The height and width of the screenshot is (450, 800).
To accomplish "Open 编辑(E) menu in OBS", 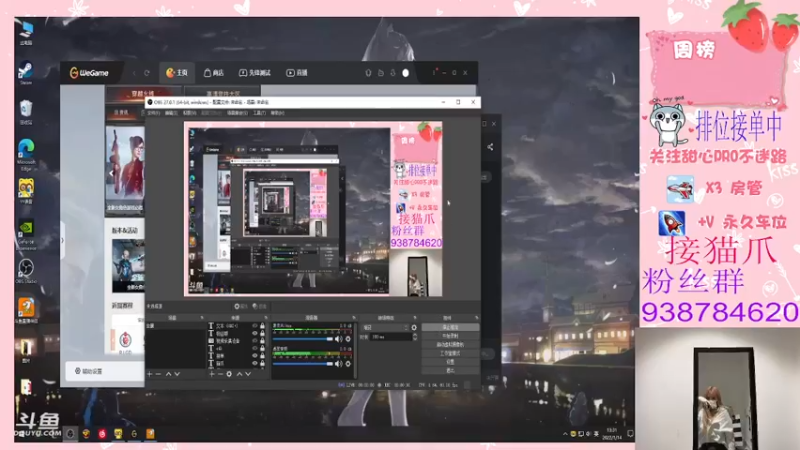I will 171,113.
